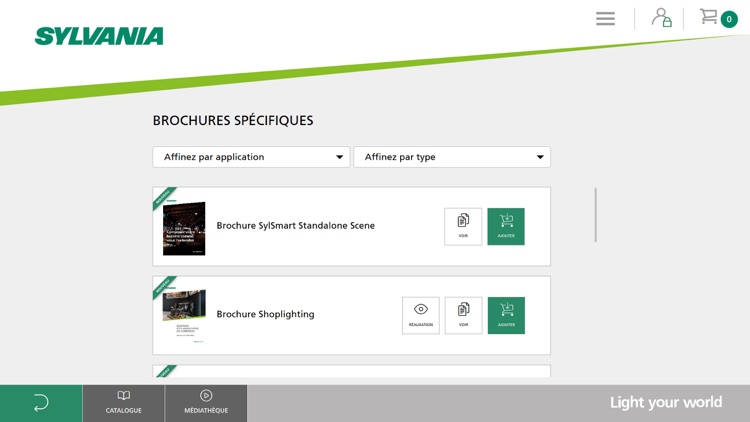Expand the Affinez par application dropdown
750x422 pixels.
tap(251, 157)
